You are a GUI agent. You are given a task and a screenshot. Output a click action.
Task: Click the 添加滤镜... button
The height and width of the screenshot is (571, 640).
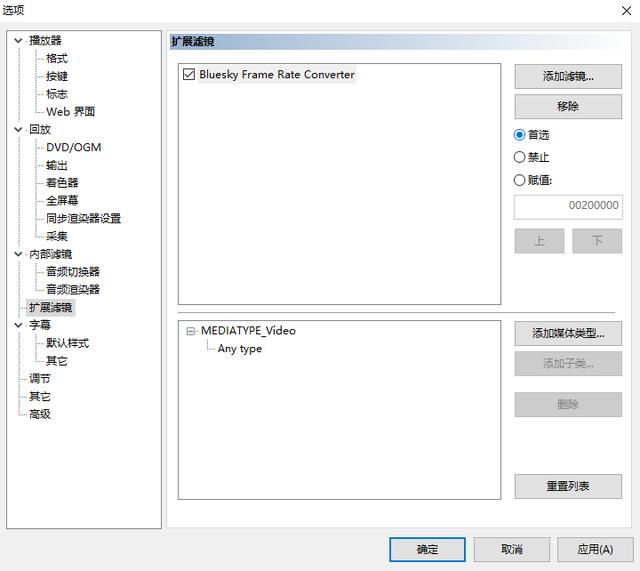click(x=568, y=76)
